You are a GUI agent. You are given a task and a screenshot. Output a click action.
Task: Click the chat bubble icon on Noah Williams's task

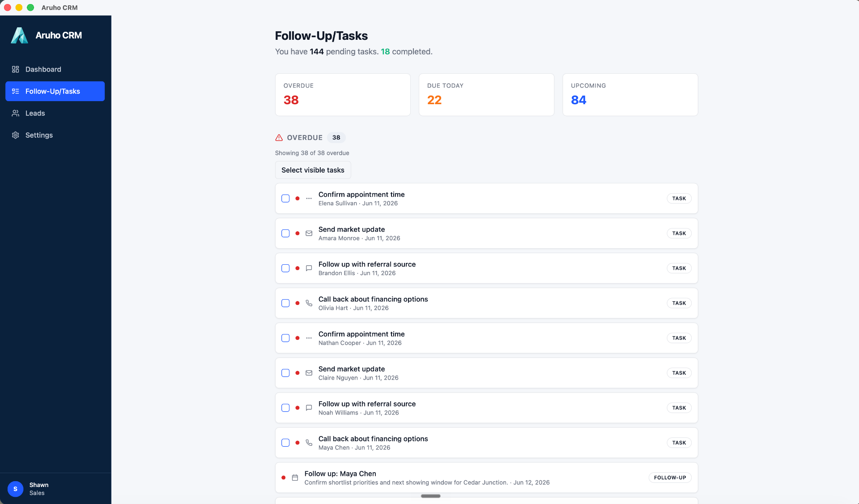(x=309, y=408)
